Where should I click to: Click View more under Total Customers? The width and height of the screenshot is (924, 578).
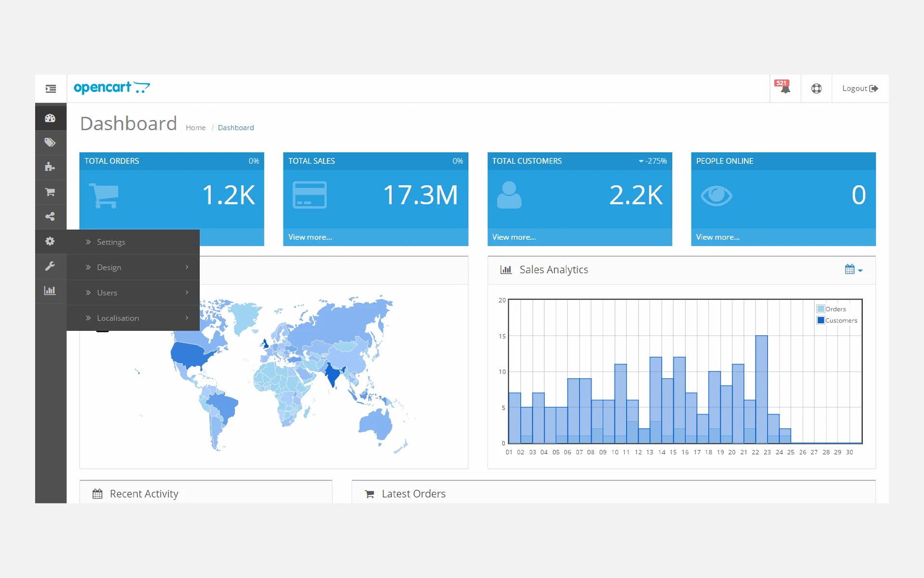point(513,237)
